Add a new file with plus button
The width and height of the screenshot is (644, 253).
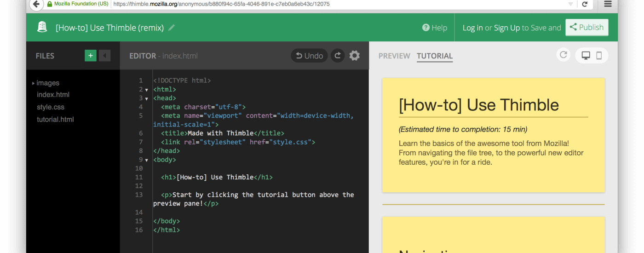(x=91, y=56)
